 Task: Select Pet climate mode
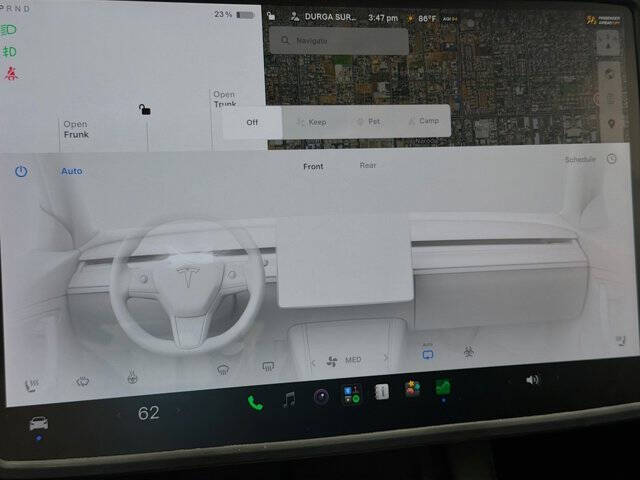(369, 121)
